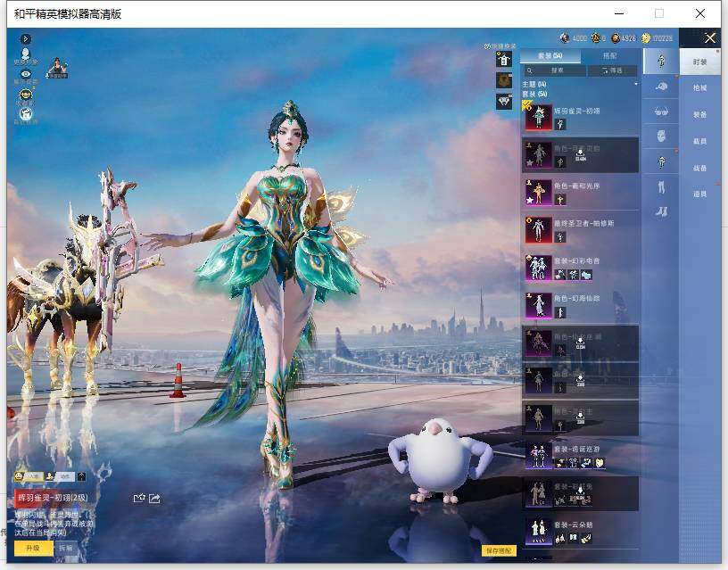Close the wardrobe with the white X
This screenshot has height=570, width=728.
(x=710, y=38)
